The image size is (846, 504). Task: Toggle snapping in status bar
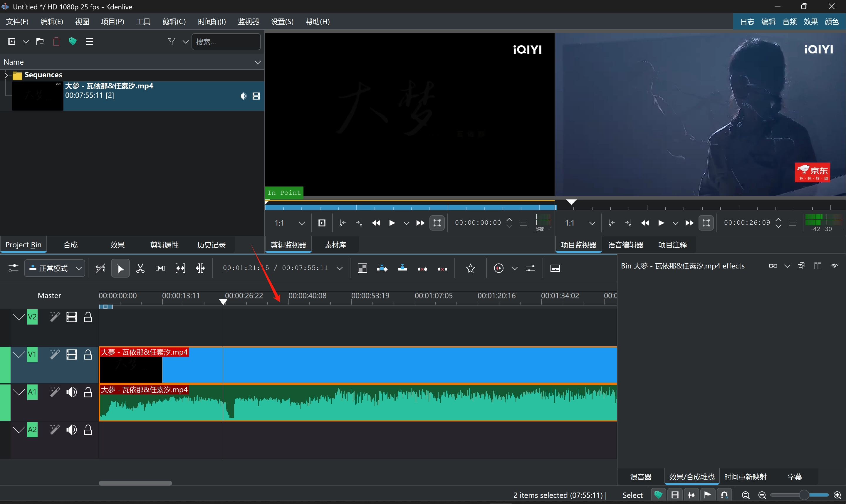point(724,495)
